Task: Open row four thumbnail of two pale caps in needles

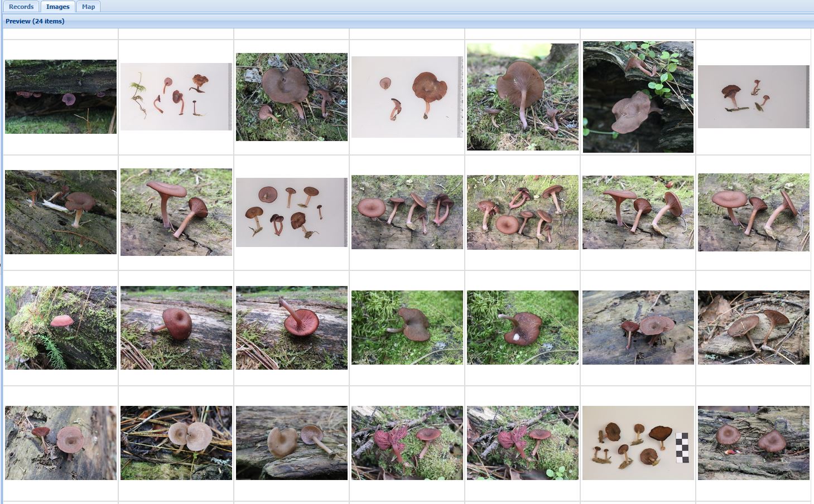Action: (x=176, y=443)
